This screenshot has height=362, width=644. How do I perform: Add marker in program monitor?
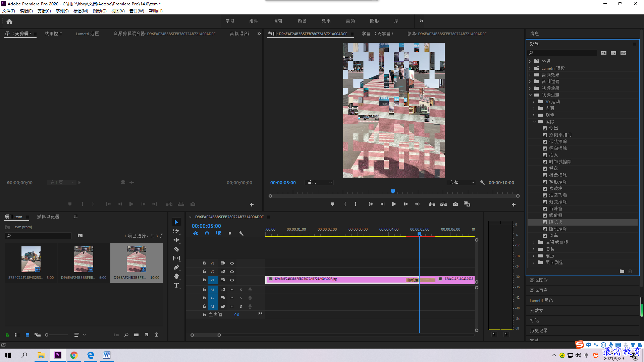[332, 204]
